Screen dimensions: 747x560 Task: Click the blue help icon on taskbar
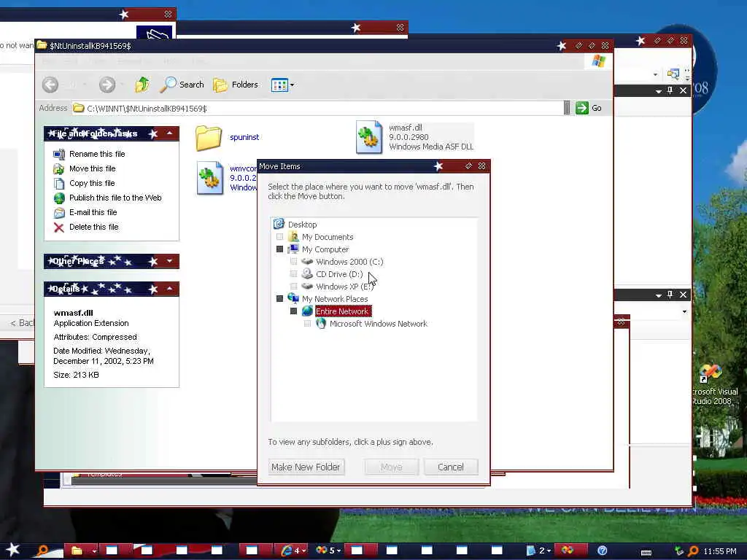602,551
